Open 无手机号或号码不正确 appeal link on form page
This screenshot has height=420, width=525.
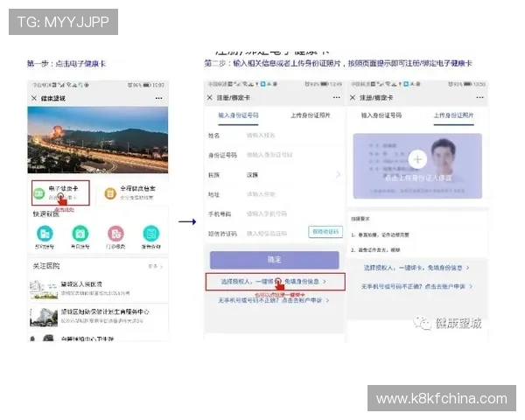[x=274, y=300]
